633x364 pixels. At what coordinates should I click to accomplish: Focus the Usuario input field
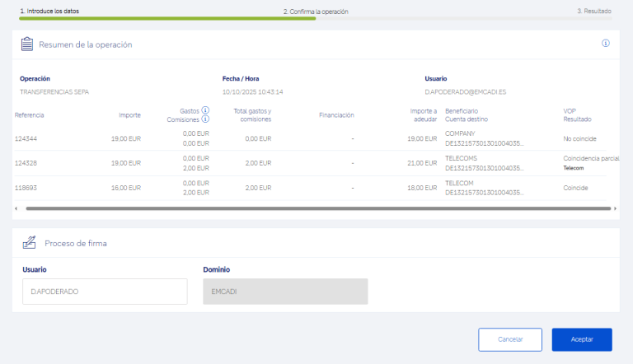[105, 292]
